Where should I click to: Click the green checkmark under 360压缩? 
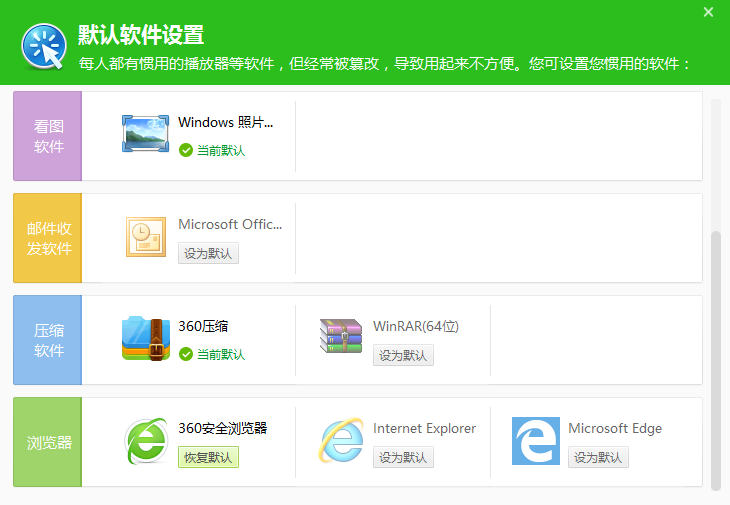click(x=186, y=354)
